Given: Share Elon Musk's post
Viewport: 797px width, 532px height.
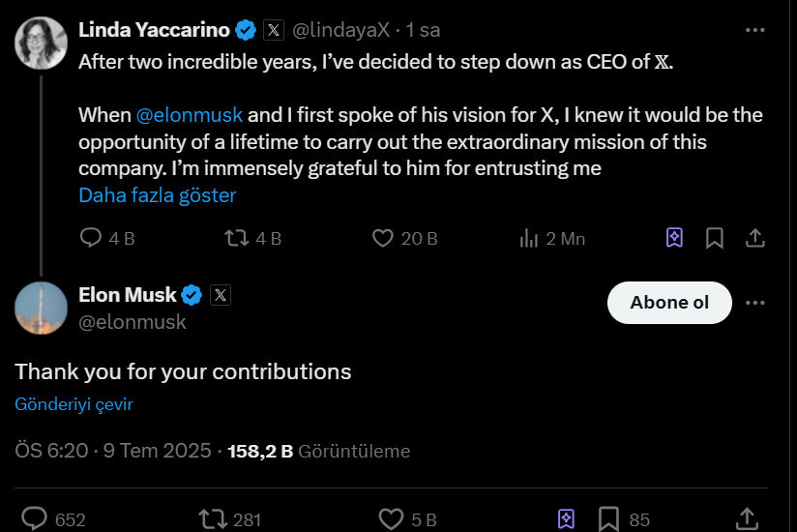Looking at the screenshot, I should tap(747, 519).
